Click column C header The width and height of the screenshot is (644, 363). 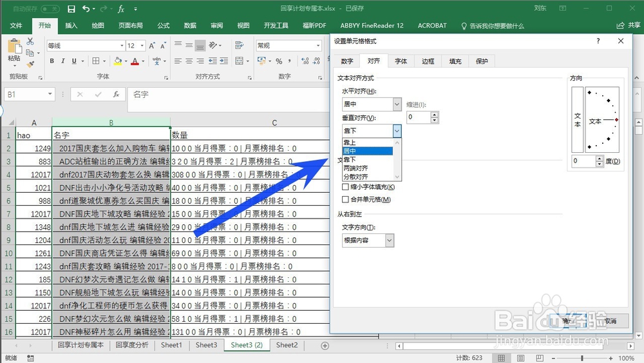(x=274, y=123)
